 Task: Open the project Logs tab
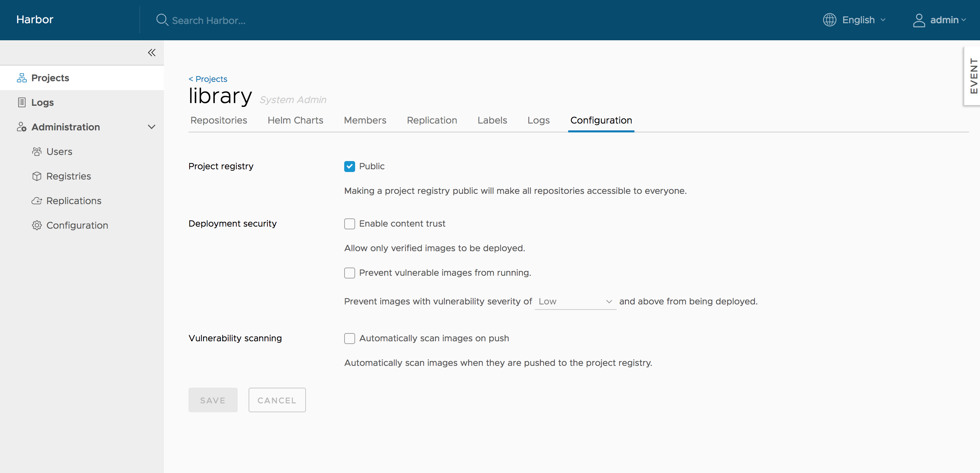(538, 120)
